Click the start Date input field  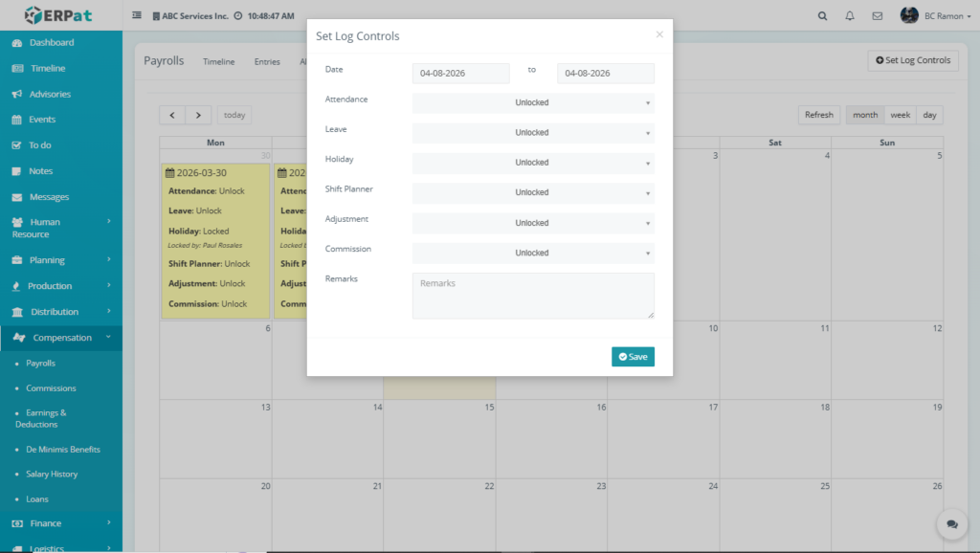[460, 73]
